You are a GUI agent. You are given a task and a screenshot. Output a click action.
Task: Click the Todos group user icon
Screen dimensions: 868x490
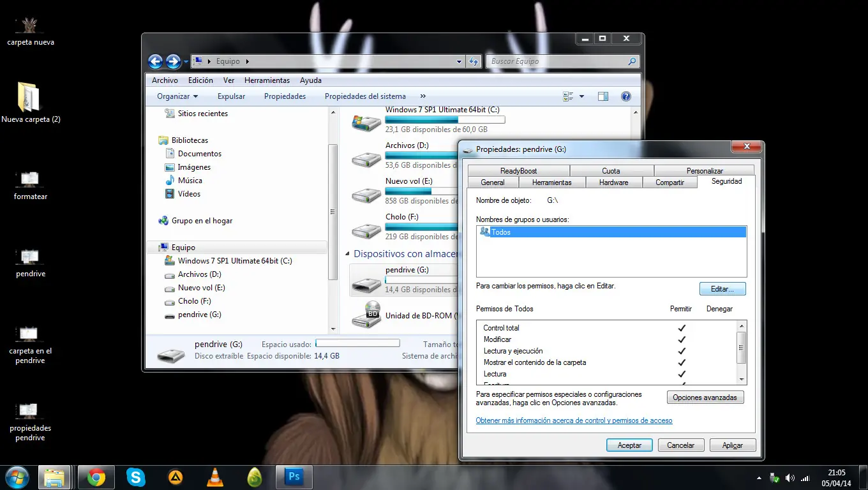pos(485,232)
